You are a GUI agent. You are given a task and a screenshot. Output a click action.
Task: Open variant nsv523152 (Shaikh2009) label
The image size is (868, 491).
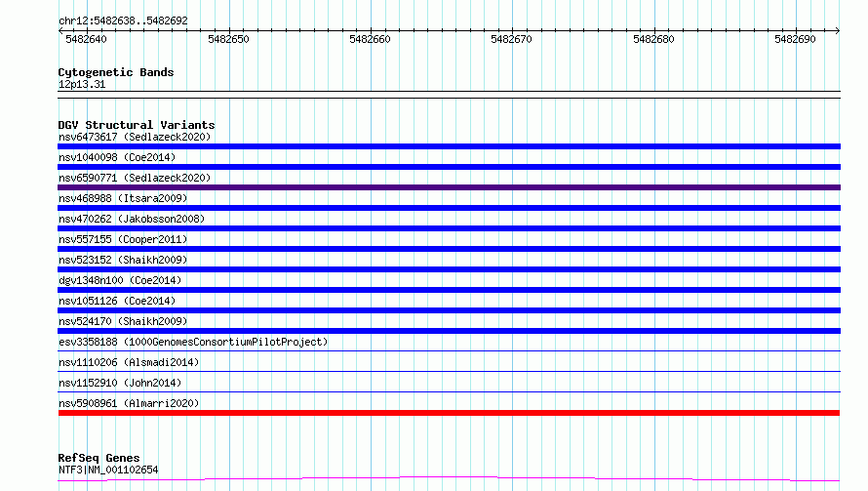coord(123,260)
